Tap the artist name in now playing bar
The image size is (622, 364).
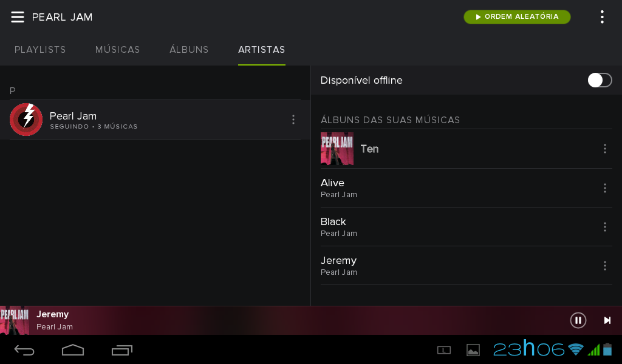tap(54, 327)
